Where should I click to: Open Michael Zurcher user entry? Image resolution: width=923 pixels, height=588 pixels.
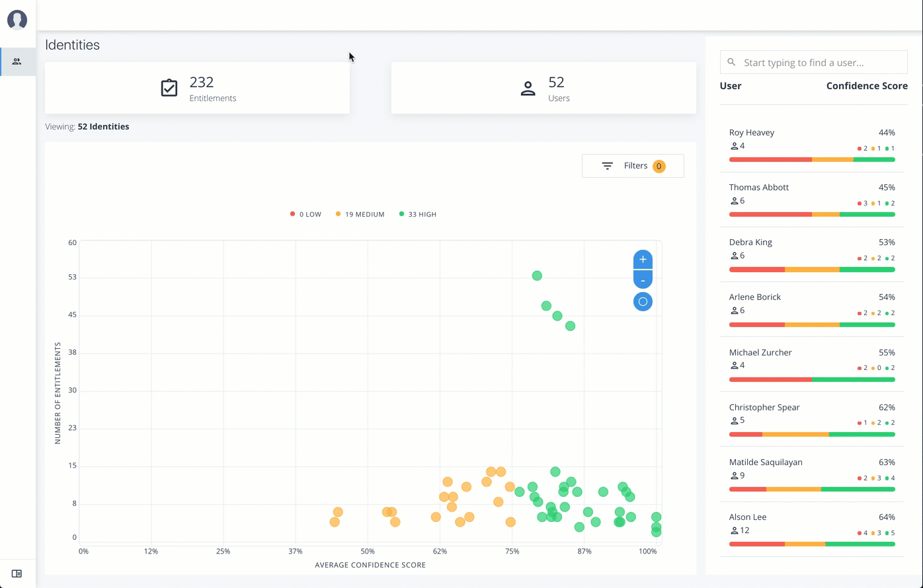tap(760, 353)
